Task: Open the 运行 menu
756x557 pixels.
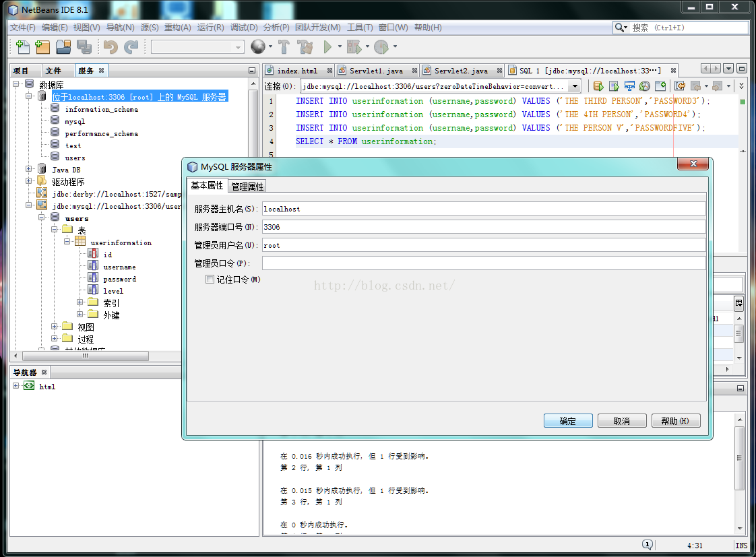Action: pos(211,28)
